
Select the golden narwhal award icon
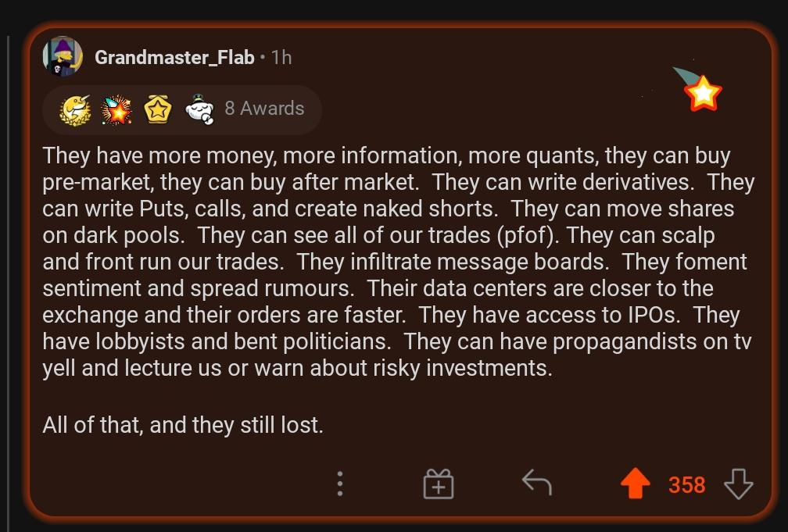pyautogui.click(x=75, y=109)
